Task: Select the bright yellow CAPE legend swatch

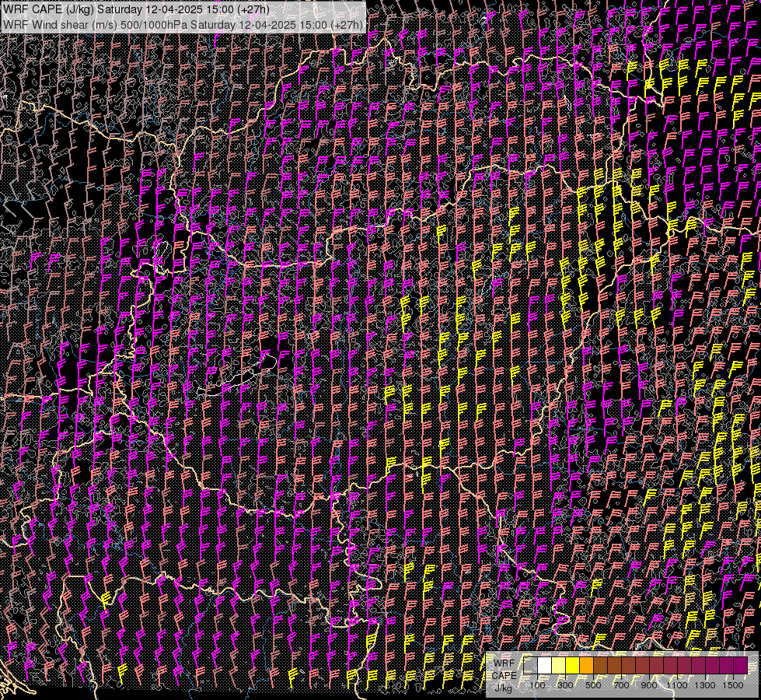Action: [573, 665]
